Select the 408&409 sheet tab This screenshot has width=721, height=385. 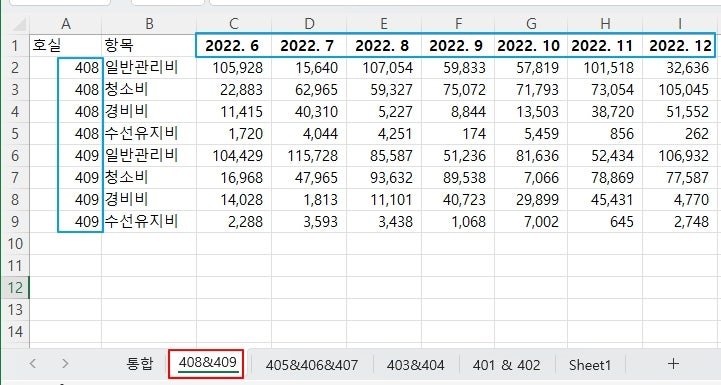[x=207, y=363]
